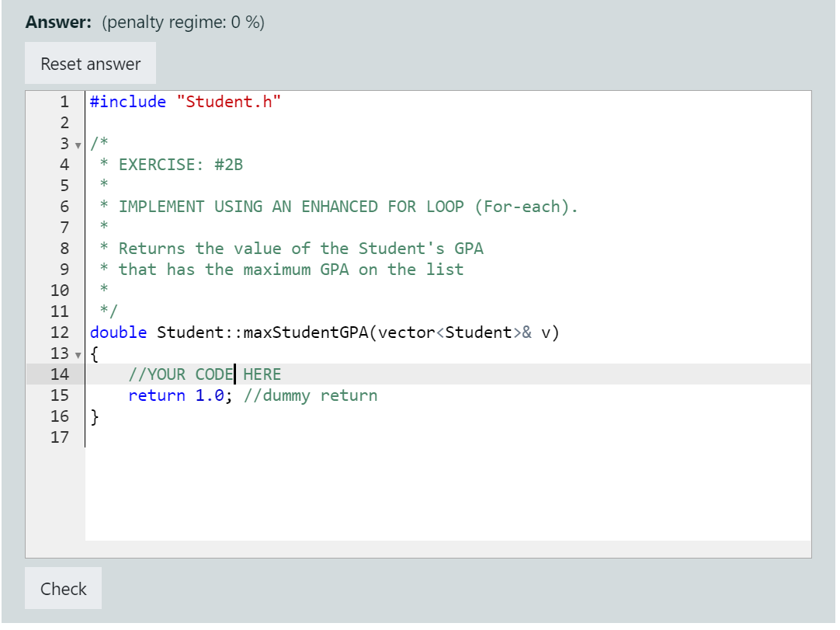Screen dimensions: 840x630
Task: Click the vector<Student>& parameter text
Action: [x=450, y=332]
